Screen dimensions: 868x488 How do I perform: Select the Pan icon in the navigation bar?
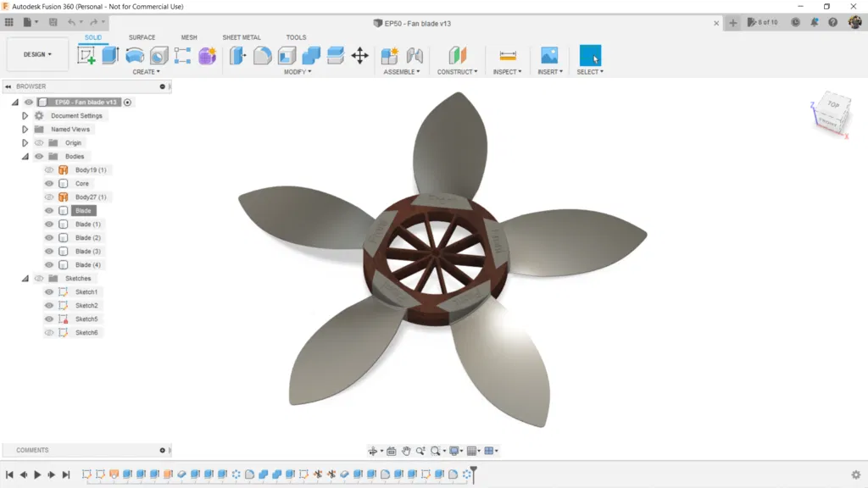point(405,451)
